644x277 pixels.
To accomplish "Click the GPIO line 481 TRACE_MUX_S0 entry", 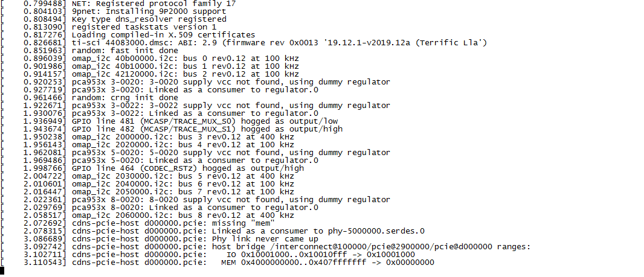I will click(170, 121).
